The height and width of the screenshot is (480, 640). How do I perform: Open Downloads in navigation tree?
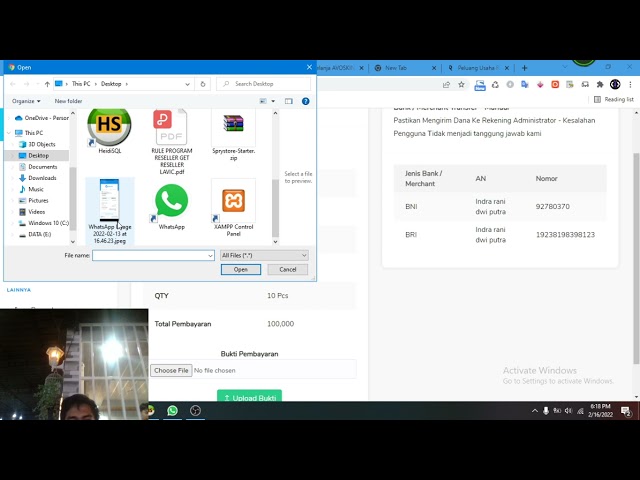point(38,178)
